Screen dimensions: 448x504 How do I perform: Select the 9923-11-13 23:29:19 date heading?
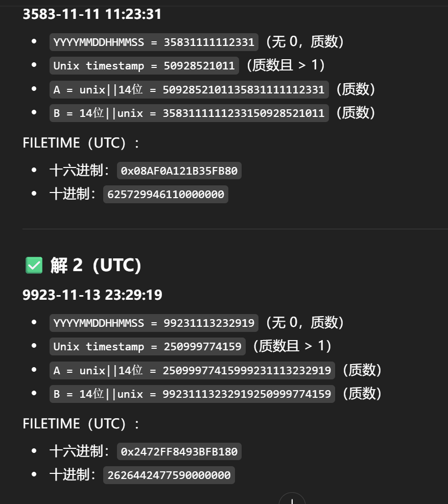(x=92, y=295)
